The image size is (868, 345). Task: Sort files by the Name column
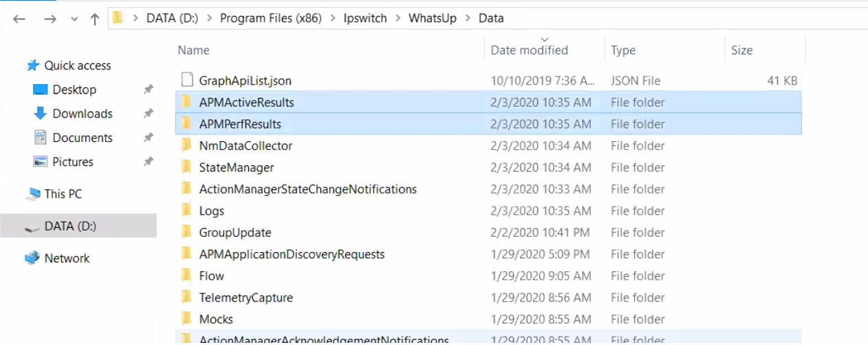click(193, 50)
